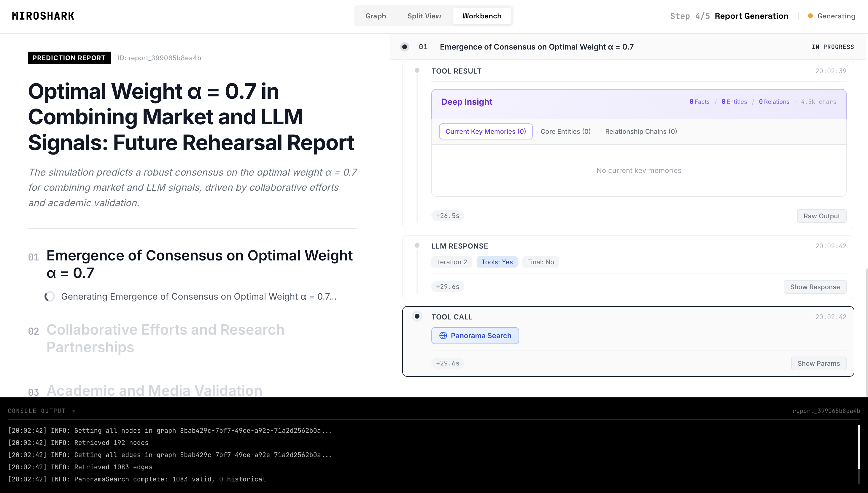Click the TOOL RESULT timeline dot
Screen dimensions: 868x493
tap(417, 70)
